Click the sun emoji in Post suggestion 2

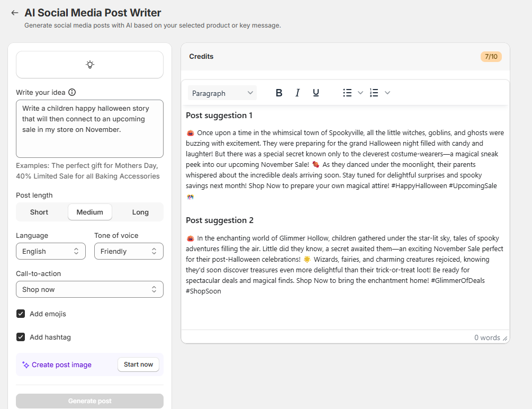tap(307, 260)
